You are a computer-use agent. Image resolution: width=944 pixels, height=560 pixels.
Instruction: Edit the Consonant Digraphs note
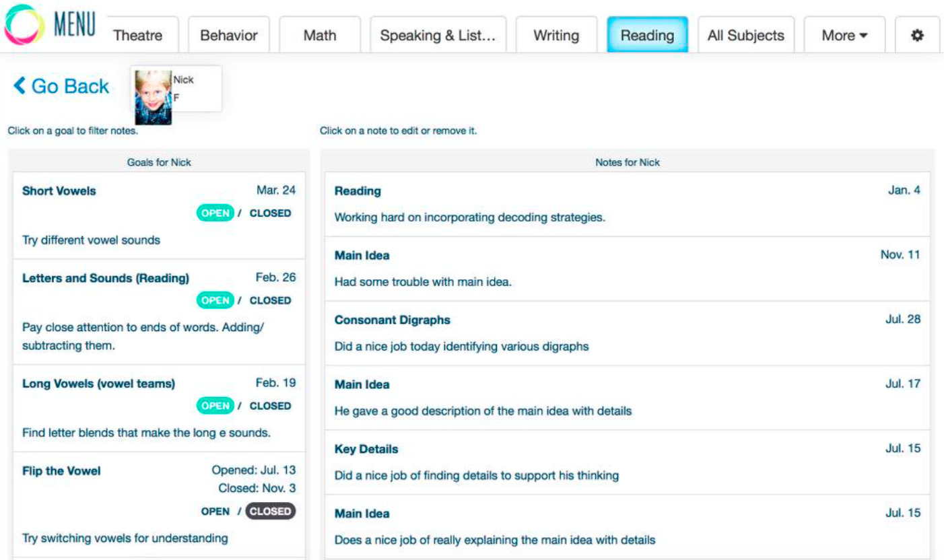click(x=627, y=333)
